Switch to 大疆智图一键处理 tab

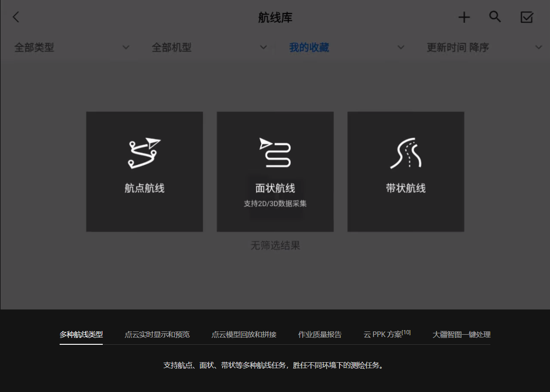(x=461, y=334)
